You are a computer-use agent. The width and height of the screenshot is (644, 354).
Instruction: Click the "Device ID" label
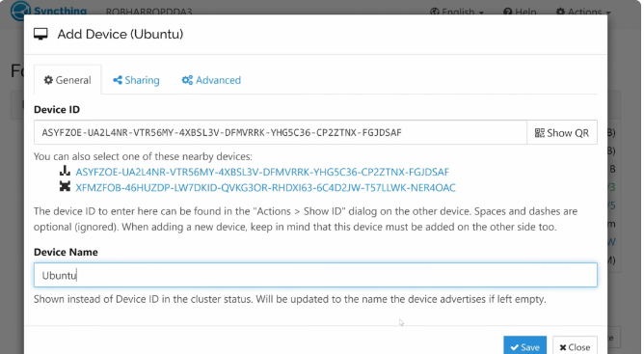click(x=57, y=109)
